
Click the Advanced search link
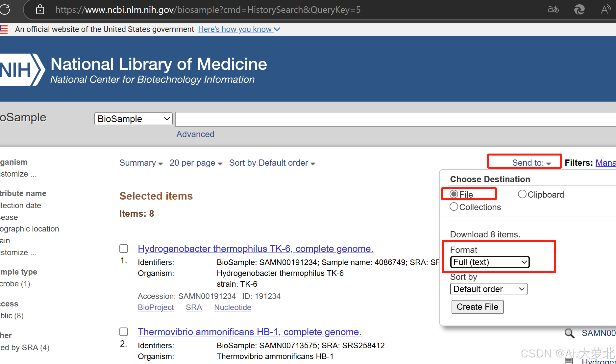(x=195, y=134)
